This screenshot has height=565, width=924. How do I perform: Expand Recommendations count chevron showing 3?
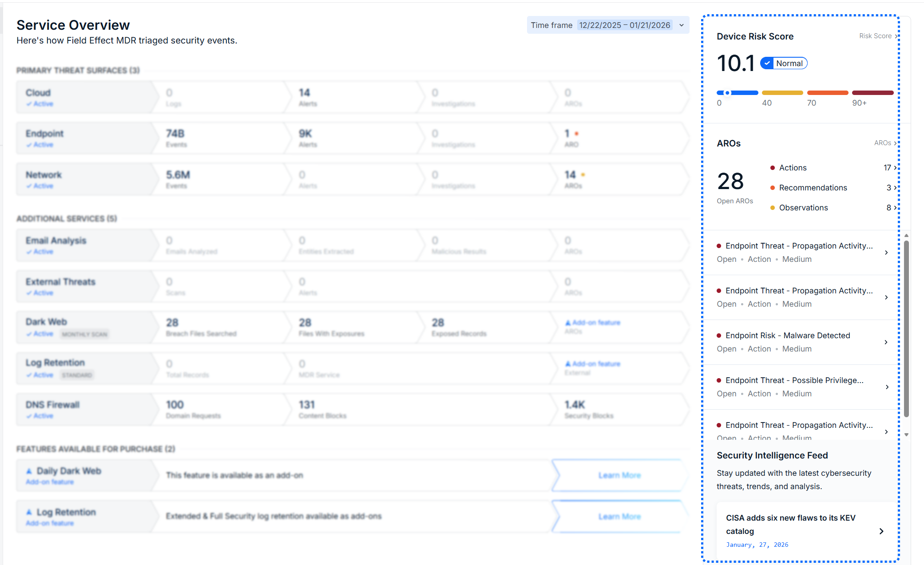pyautogui.click(x=895, y=188)
